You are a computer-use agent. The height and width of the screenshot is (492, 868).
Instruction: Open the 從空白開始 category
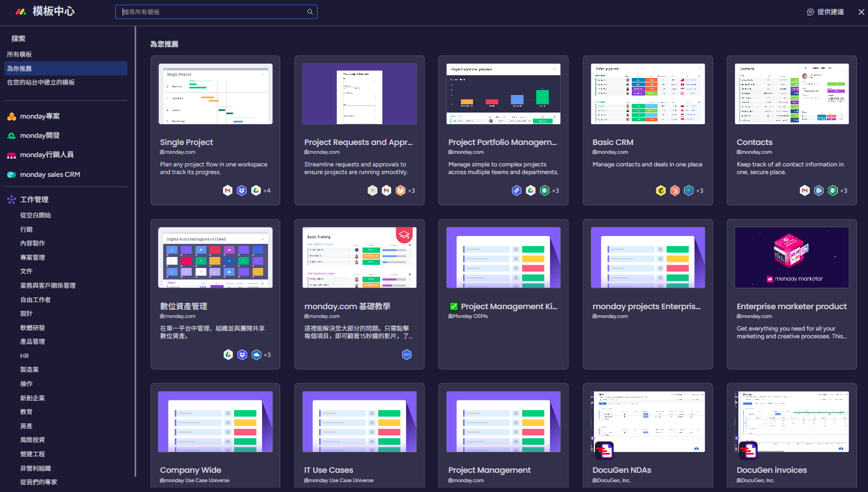click(x=36, y=215)
